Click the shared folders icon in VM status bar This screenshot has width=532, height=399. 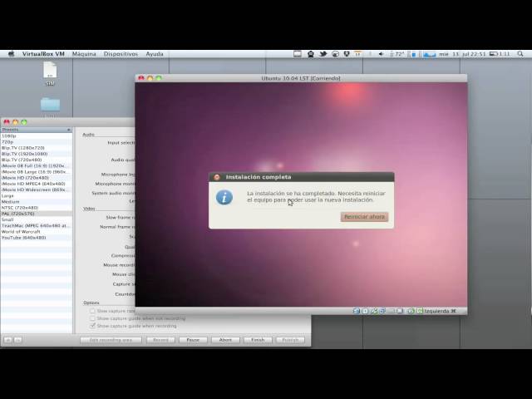point(391,311)
